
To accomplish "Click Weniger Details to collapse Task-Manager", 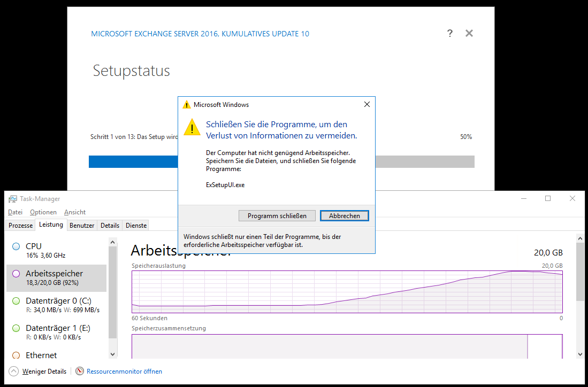I will [44, 371].
